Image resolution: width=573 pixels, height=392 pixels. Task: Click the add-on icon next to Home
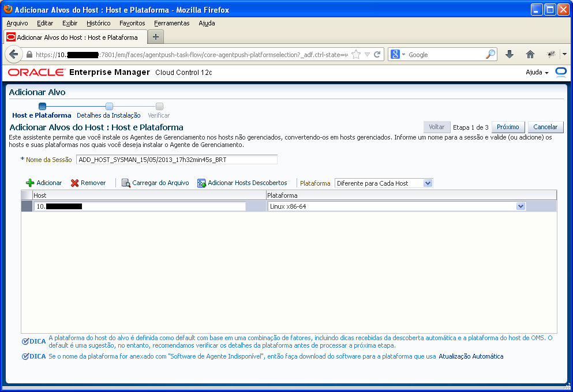click(x=551, y=54)
